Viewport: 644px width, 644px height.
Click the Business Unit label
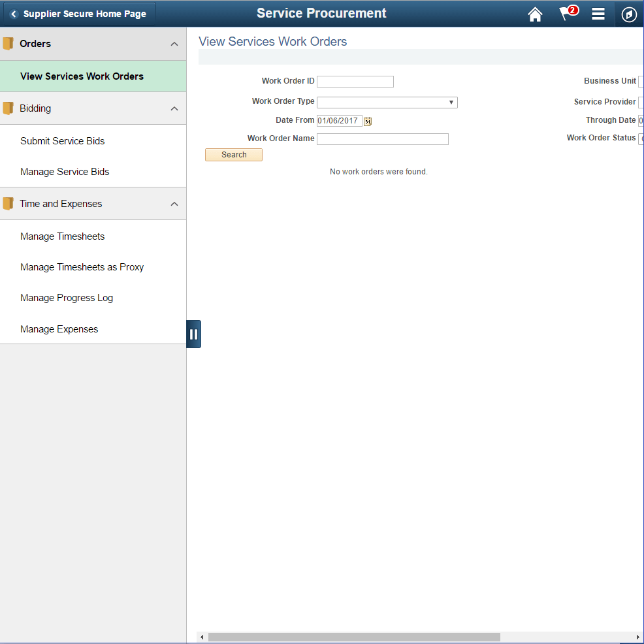(610, 81)
